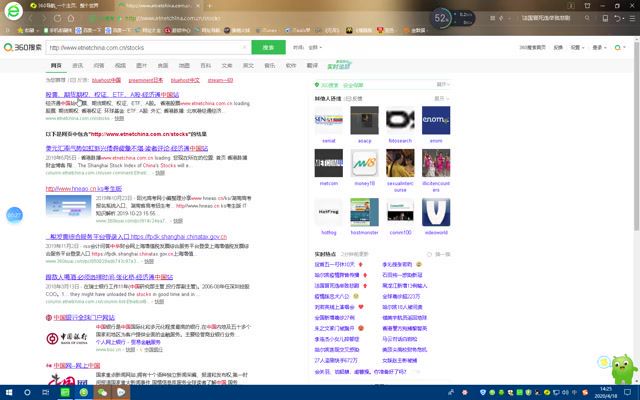Open the browser home page icon

pos(71,18)
